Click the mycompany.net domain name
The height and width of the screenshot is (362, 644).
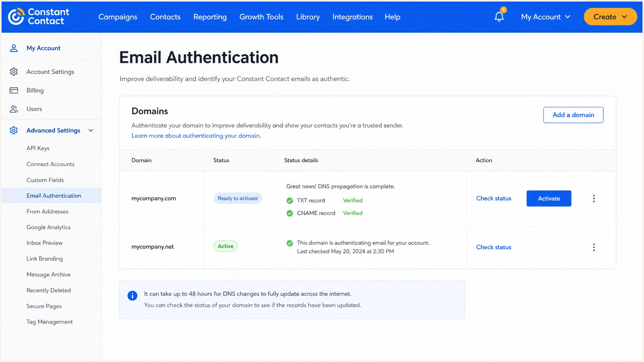coord(153,247)
